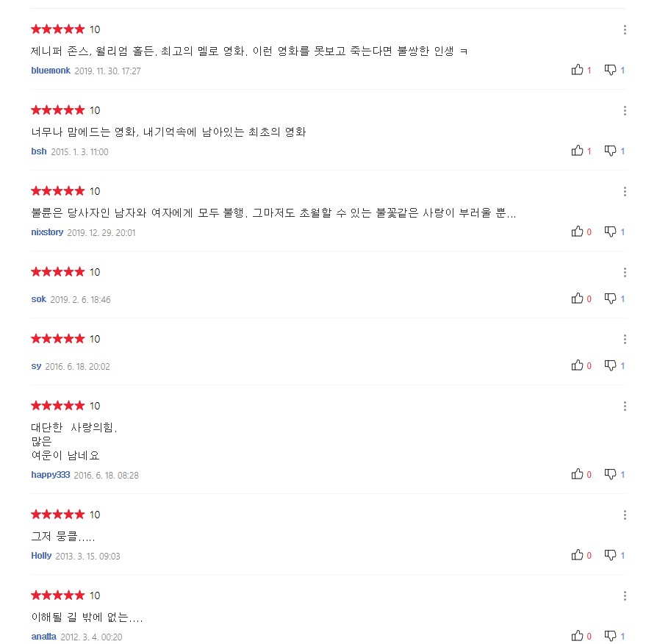Viewport: 646px width, 644px height.
Task: Click the five-star rating on sok's review
Action: [x=58, y=272]
